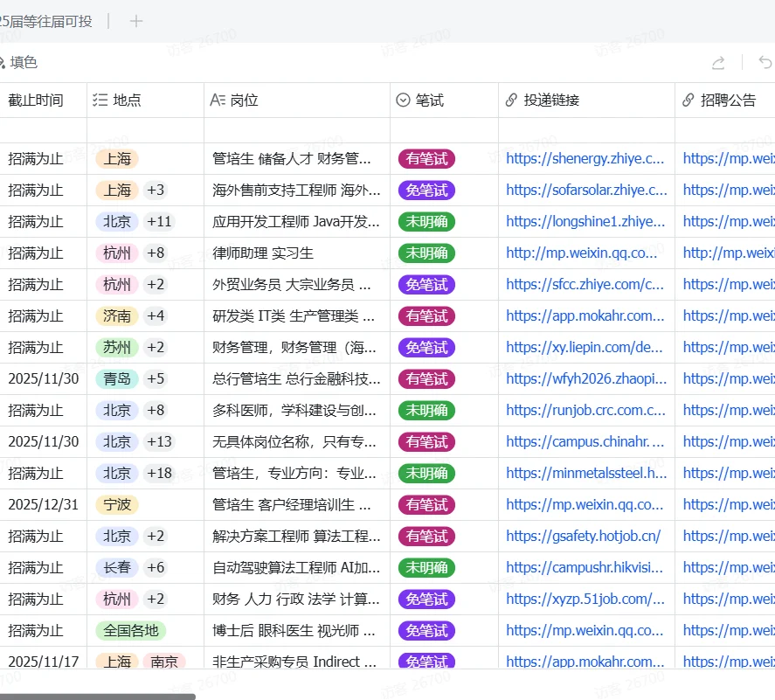
Task: Expand the +13 locations badge next to 北京
Action: pos(159,442)
